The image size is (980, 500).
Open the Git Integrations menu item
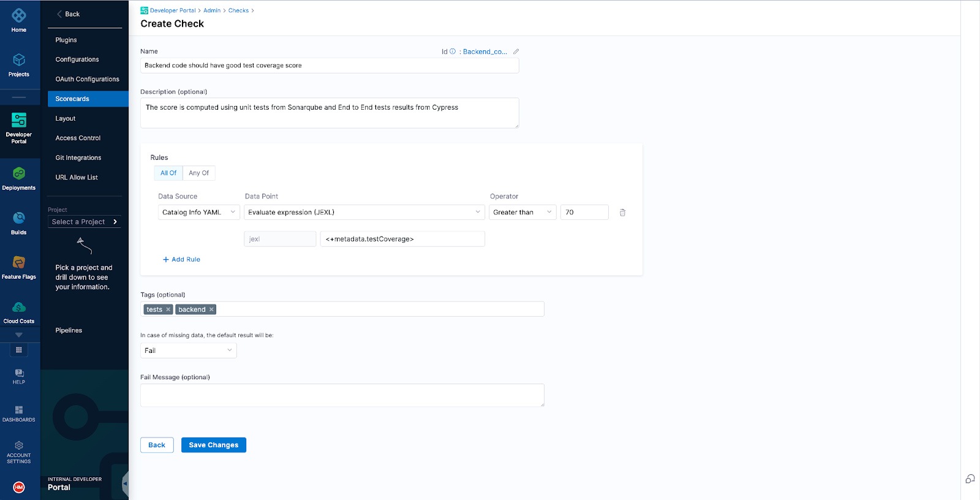coord(78,157)
